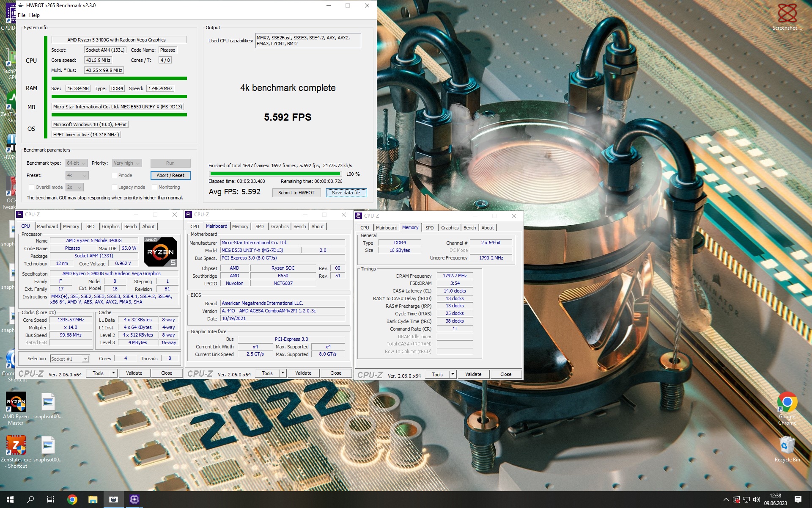Click the green CPU info bar under Multi. * Bus
Image resolution: width=812 pixels, height=508 pixels.
pos(119,78)
